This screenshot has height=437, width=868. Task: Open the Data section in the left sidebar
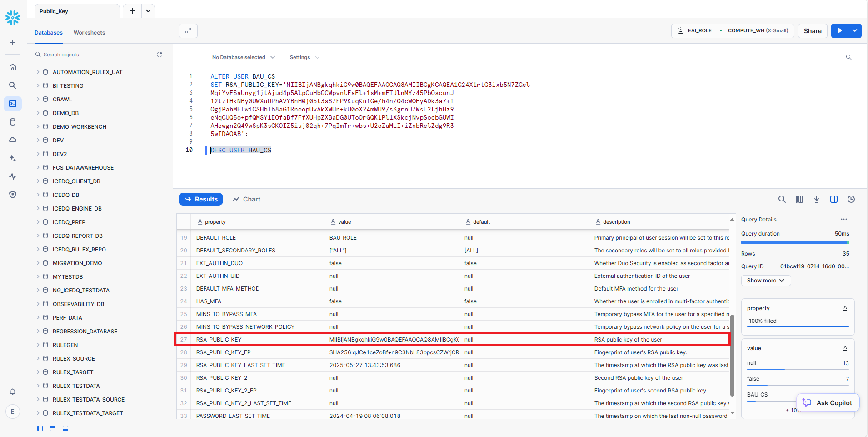click(x=12, y=121)
